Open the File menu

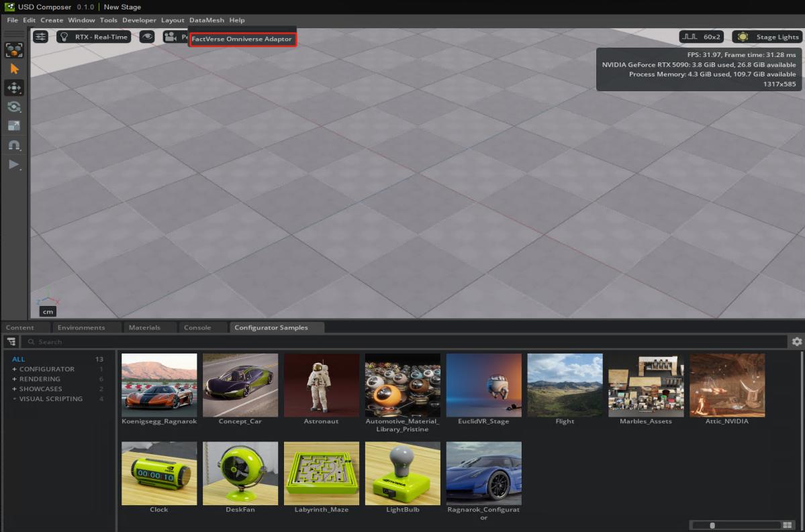click(12, 20)
